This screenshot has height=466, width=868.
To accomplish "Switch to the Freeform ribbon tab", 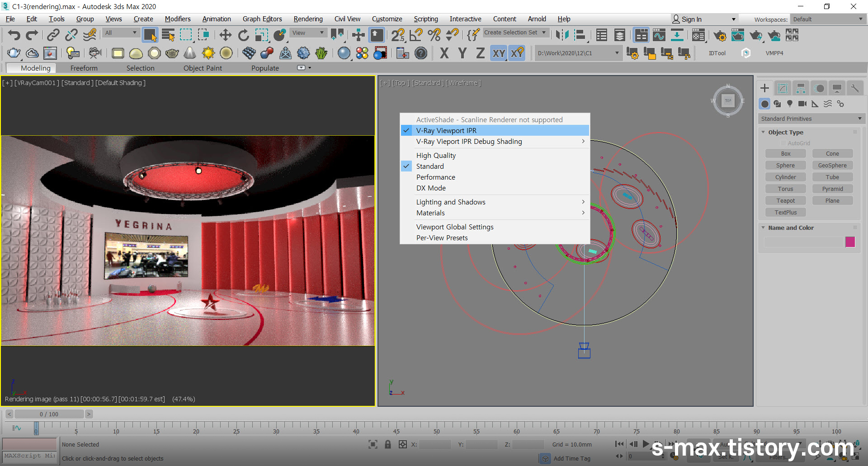I will pyautogui.click(x=84, y=68).
